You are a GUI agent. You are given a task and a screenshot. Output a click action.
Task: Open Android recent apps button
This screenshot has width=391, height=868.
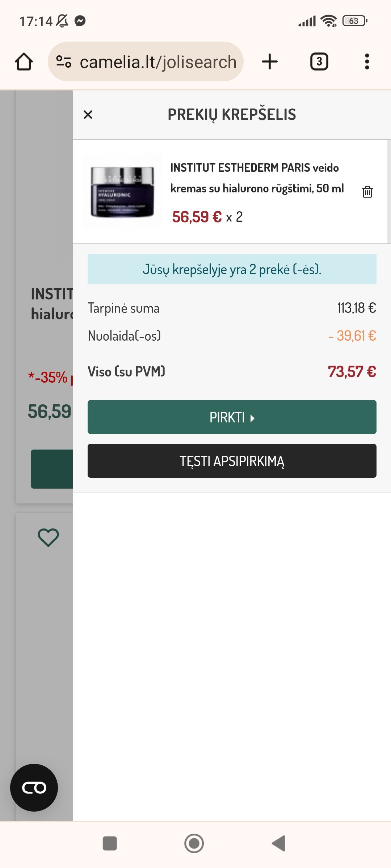(110, 843)
